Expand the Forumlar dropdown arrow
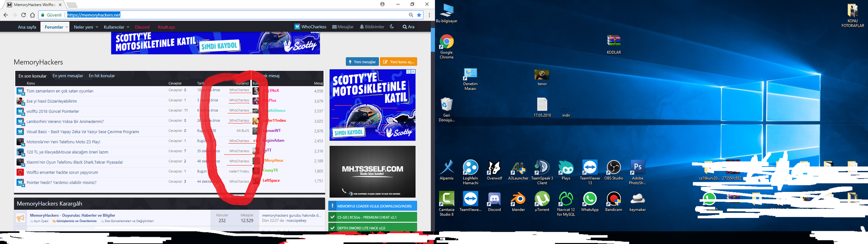This screenshot has width=868, height=244. point(67,27)
